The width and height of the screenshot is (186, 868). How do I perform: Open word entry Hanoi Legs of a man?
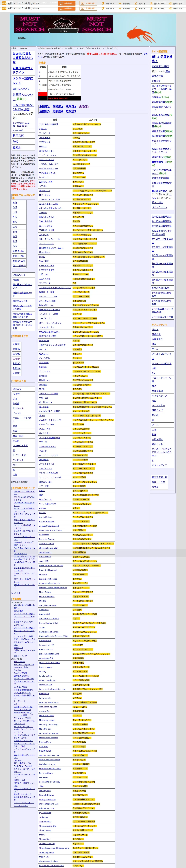pyautogui.click(x=49, y=632)
